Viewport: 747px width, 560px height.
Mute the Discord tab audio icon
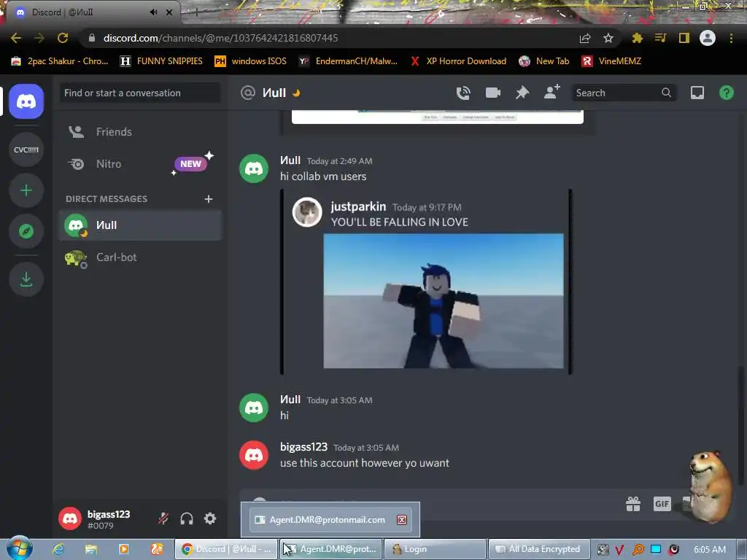pyautogui.click(x=153, y=12)
